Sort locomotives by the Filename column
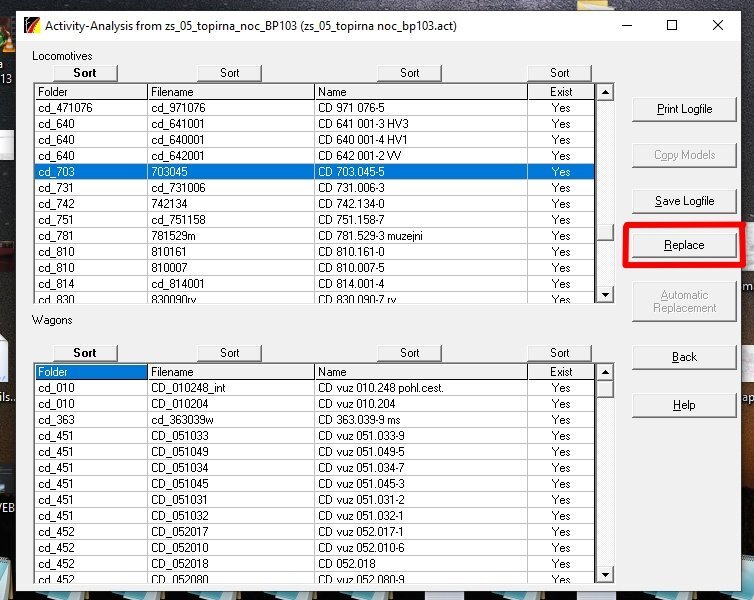Image resolution: width=754 pixels, height=600 pixels. click(230, 73)
